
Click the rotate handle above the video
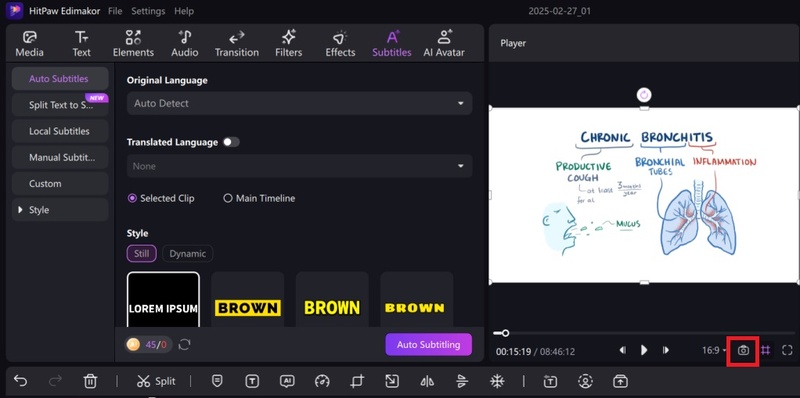644,95
